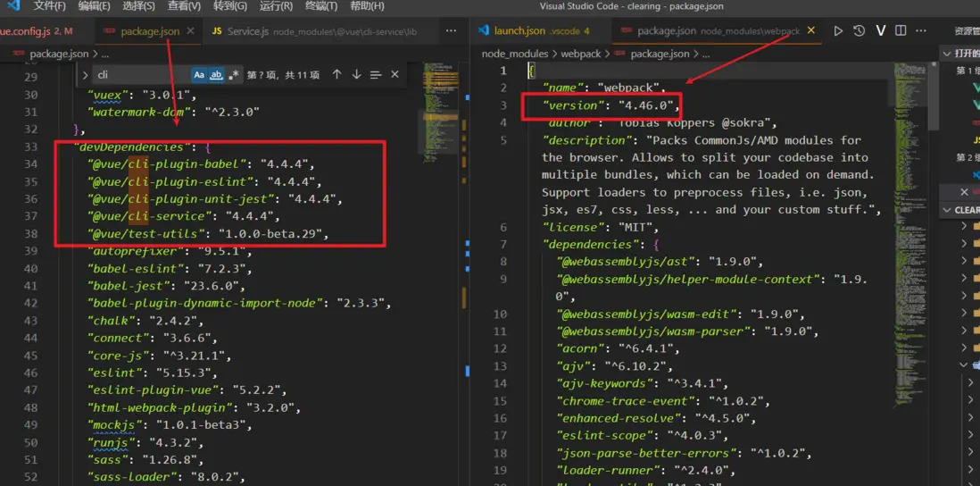Switch to the Service.js tab
Viewport: 980px width, 486px height.
(246, 31)
